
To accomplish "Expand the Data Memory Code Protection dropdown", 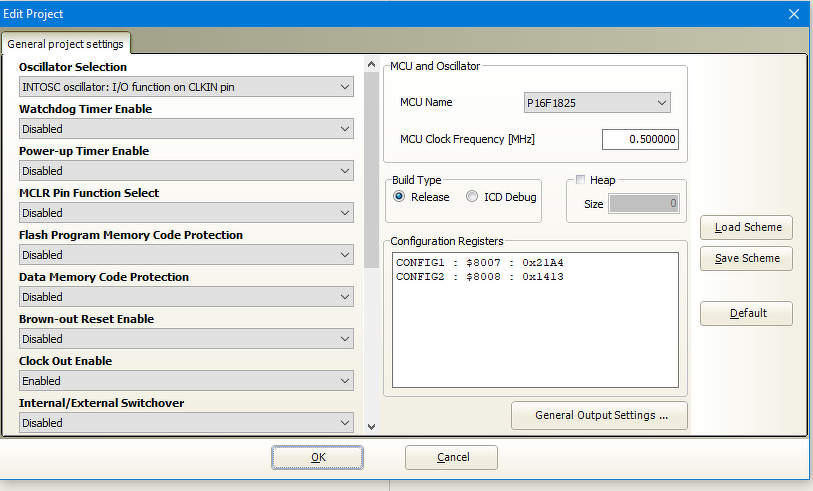I will pos(186,297).
